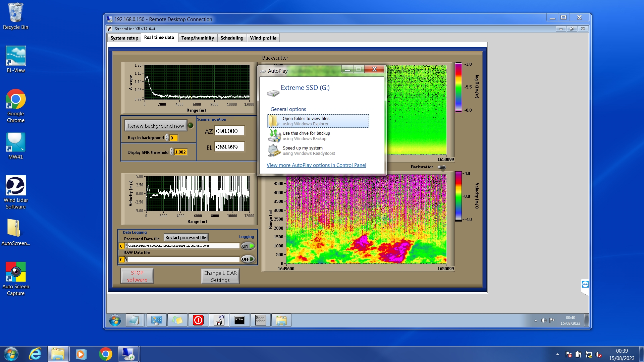The height and width of the screenshot is (362, 644).
Task: Open Google Chrome from the local taskbar
Action: pos(105,354)
